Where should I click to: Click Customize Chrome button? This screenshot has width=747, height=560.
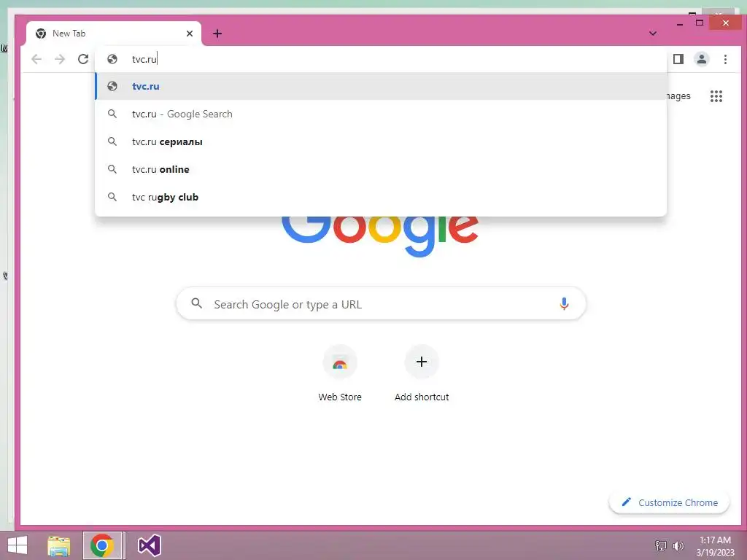[x=670, y=502]
